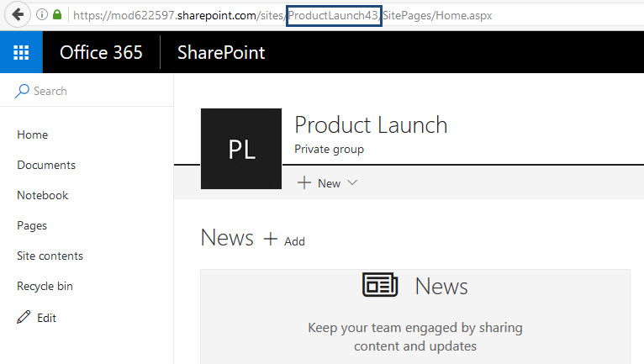Click the newspaper icon in News card
Screen dimensions: 644x364
(x=380, y=284)
